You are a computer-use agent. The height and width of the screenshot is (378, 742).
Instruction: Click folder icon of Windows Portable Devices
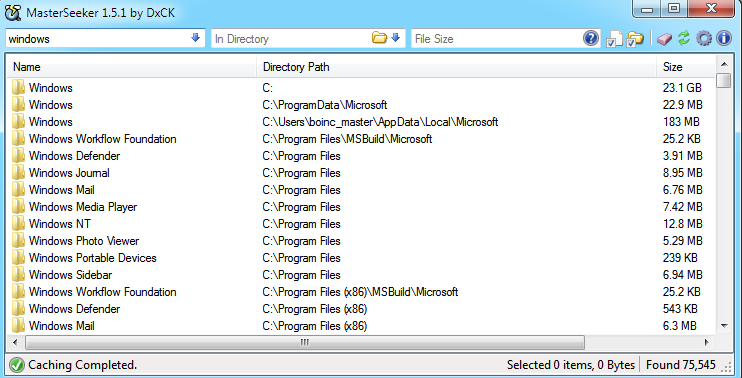[x=18, y=258]
